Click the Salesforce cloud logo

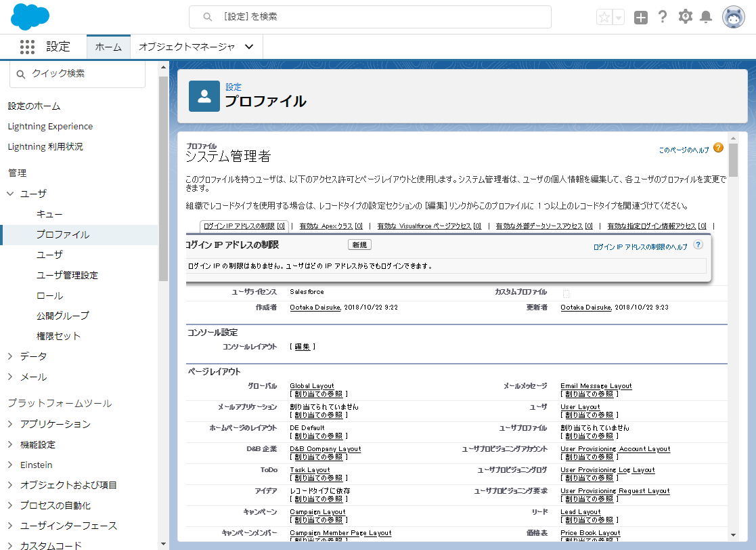tap(29, 16)
